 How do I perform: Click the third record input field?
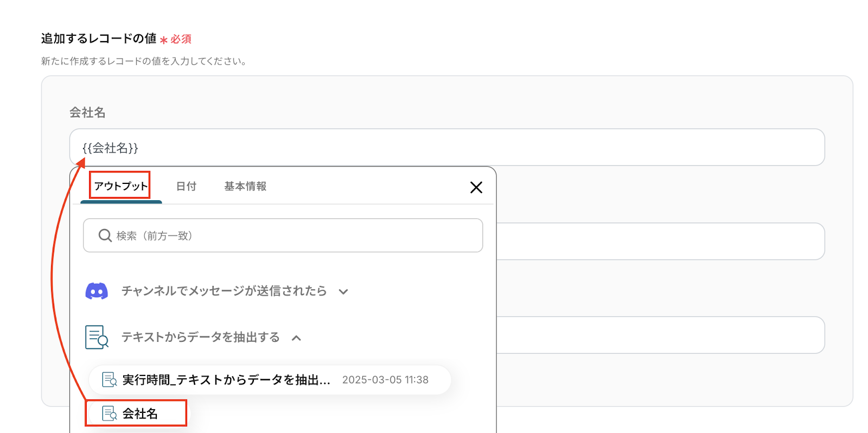point(660,335)
